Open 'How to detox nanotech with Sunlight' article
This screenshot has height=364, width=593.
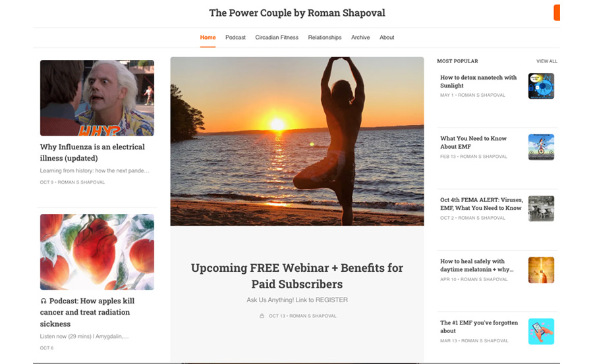pyautogui.click(x=478, y=81)
